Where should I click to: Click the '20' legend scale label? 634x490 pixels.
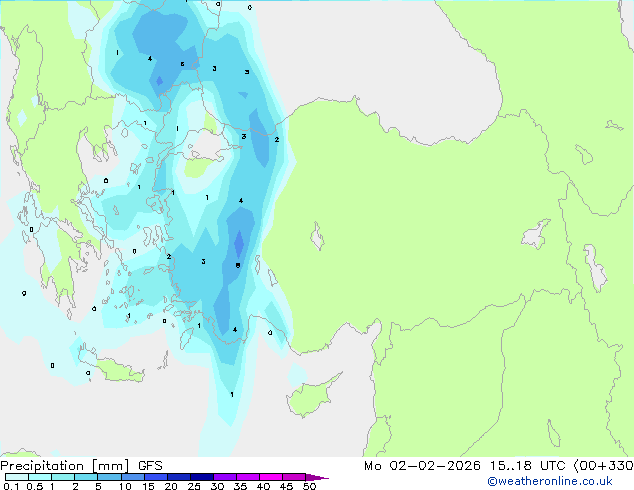coord(171,486)
